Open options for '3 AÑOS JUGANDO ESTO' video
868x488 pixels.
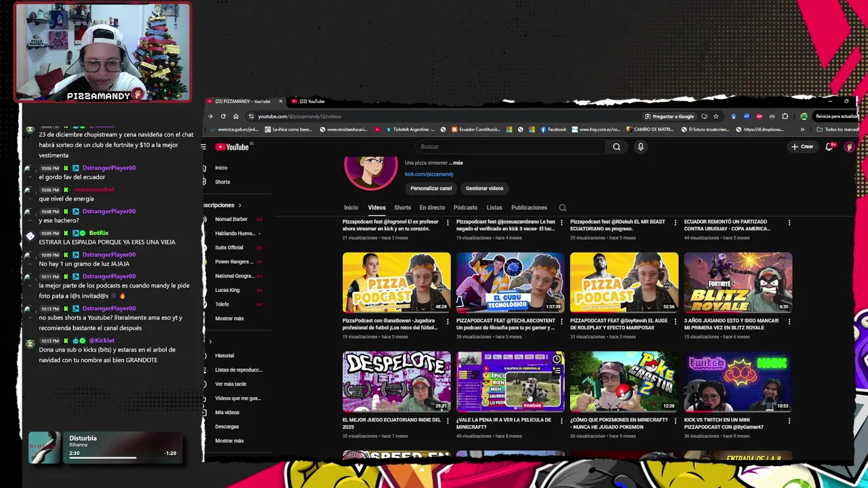pyautogui.click(x=789, y=322)
